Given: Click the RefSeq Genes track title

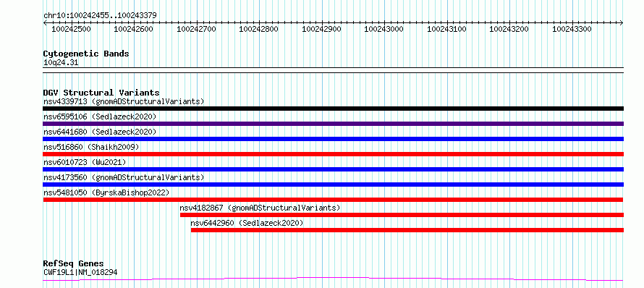Looking at the screenshot, I should 73,264.
